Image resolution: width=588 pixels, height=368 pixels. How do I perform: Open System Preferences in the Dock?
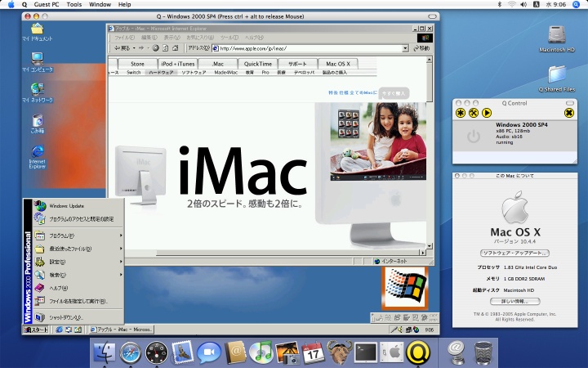pos(392,352)
